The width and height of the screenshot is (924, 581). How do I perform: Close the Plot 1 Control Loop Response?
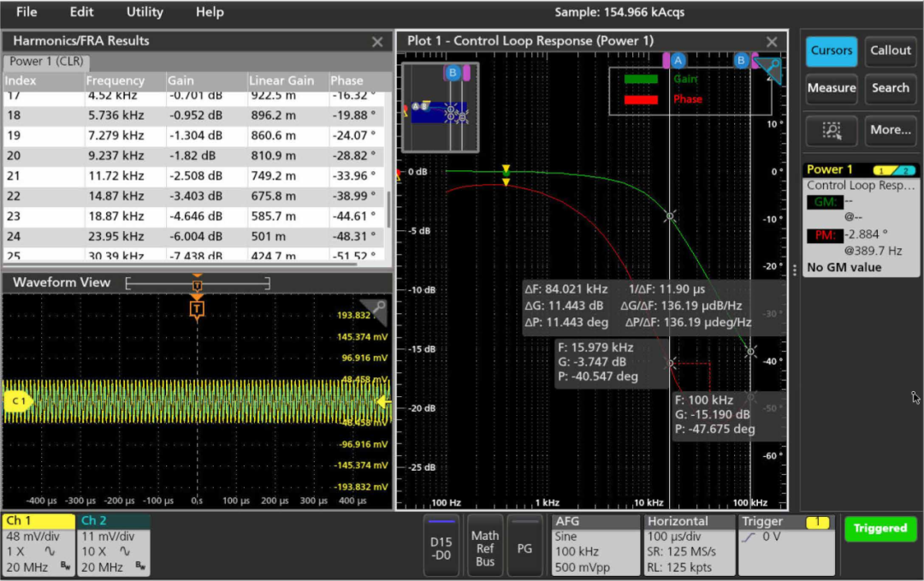(772, 41)
